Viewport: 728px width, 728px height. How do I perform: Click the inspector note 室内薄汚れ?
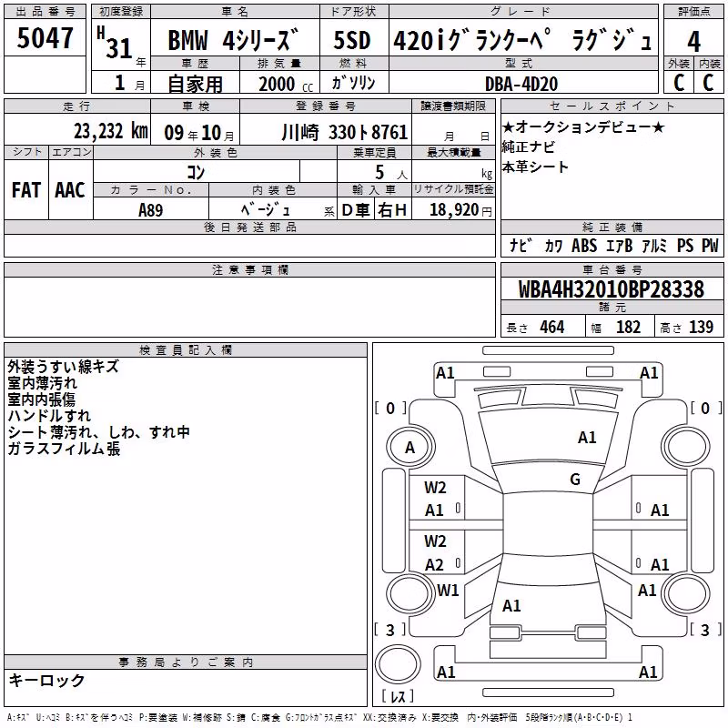pos(42,383)
